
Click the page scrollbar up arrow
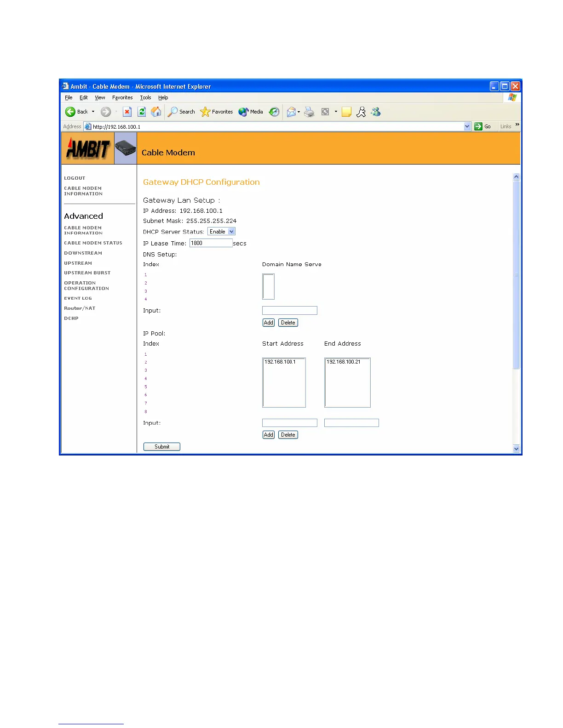[516, 177]
